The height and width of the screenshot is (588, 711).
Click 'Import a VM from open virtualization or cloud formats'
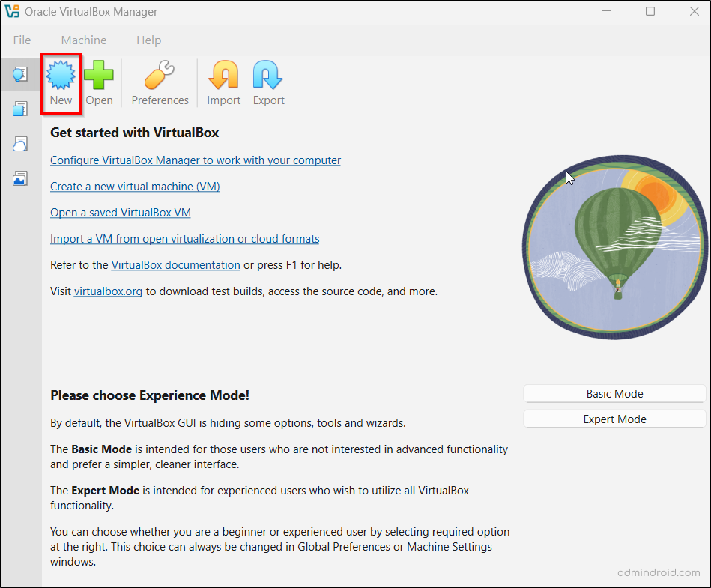click(x=184, y=238)
